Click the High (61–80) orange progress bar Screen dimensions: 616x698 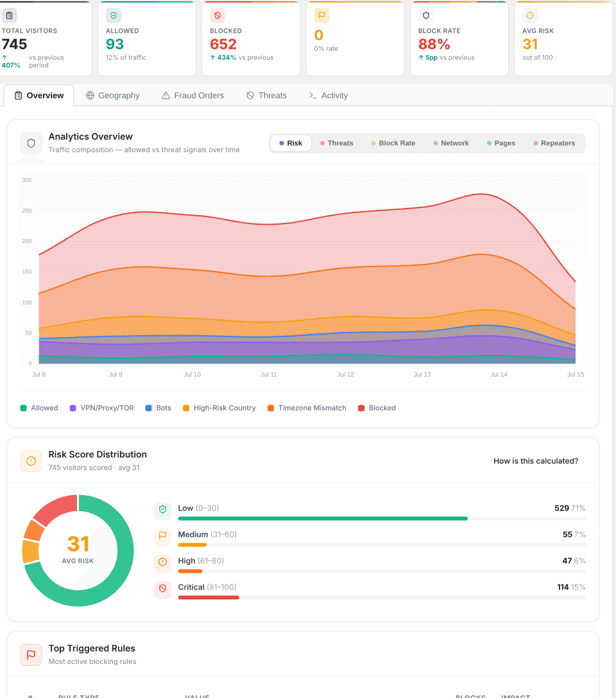[x=190, y=571]
